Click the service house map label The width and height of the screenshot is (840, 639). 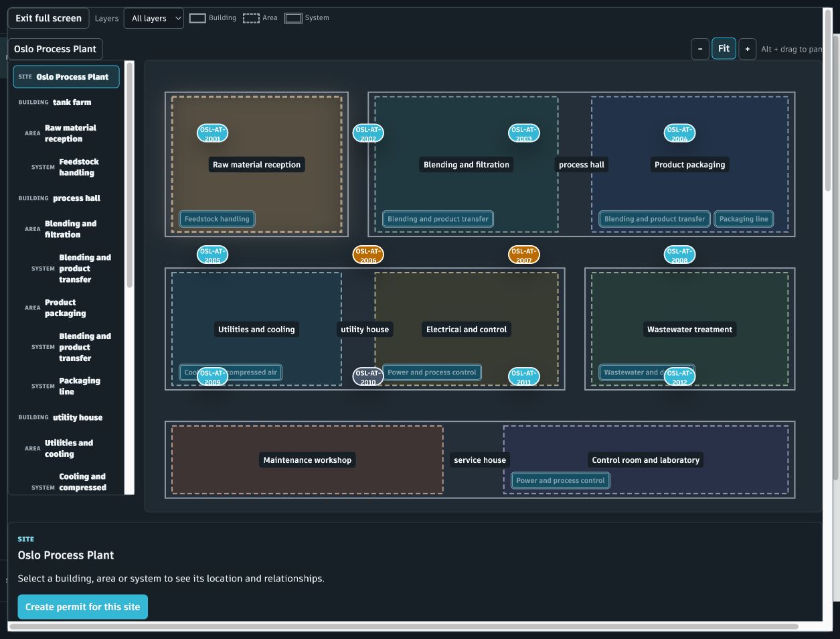(x=480, y=460)
